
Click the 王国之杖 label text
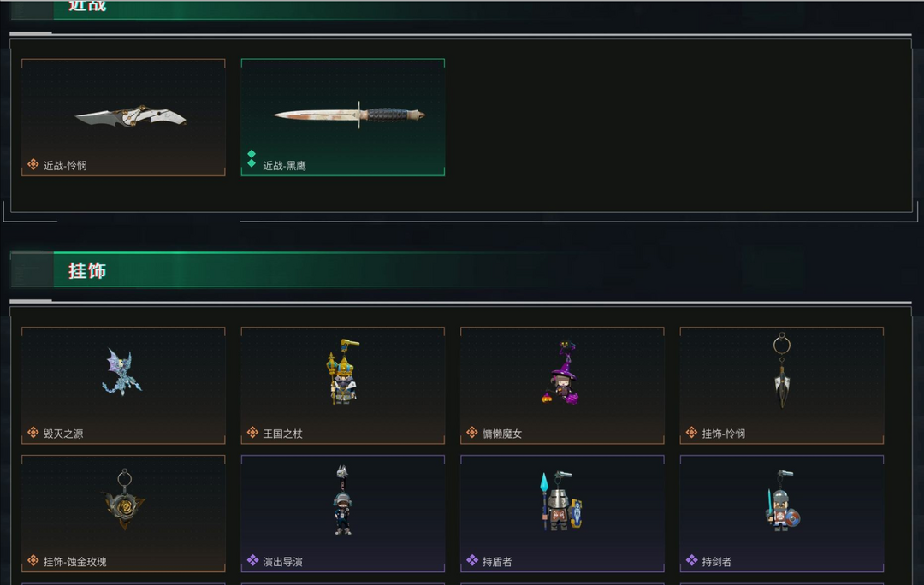(282, 434)
